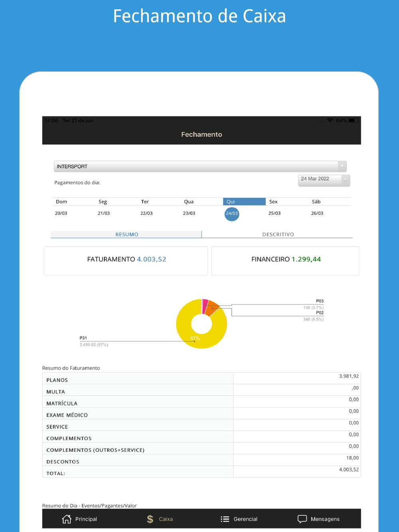The width and height of the screenshot is (399, 532).
Task: Select day 26/03
Action: (x=317, y=213)
